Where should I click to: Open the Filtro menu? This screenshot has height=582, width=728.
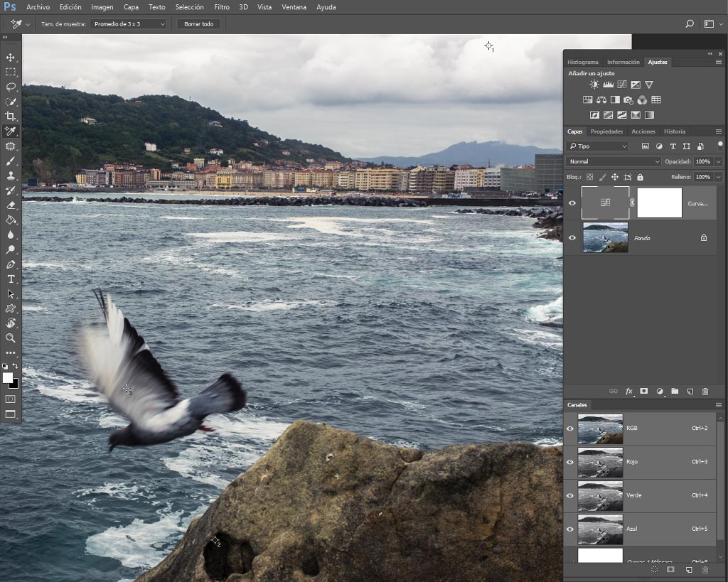[222, 7]
